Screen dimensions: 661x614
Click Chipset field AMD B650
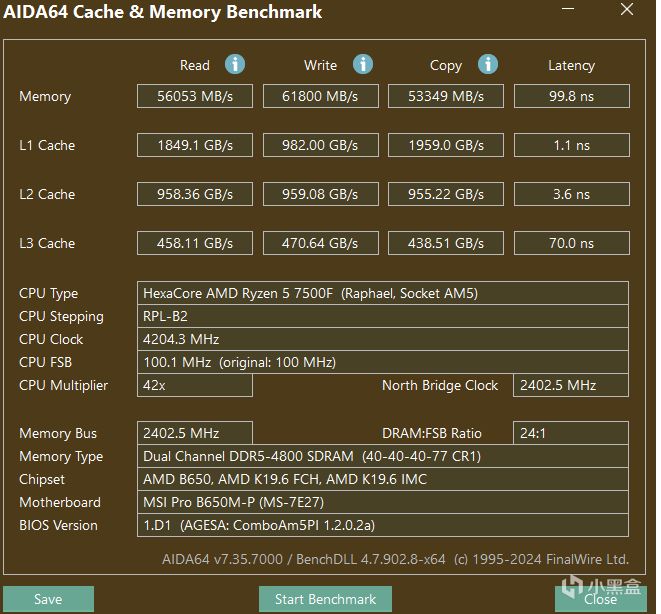[383, 479]
